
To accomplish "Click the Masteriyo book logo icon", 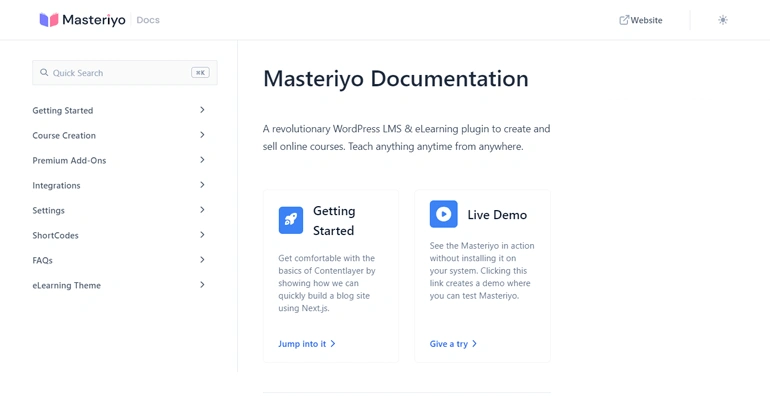I will pyautogui.click(x=49, y=20).
